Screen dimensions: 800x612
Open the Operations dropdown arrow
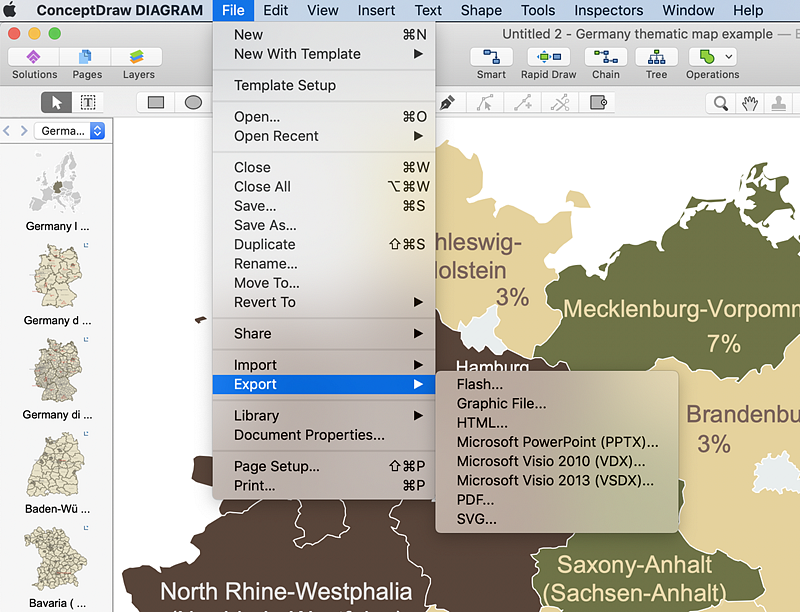tap(729, 57)
